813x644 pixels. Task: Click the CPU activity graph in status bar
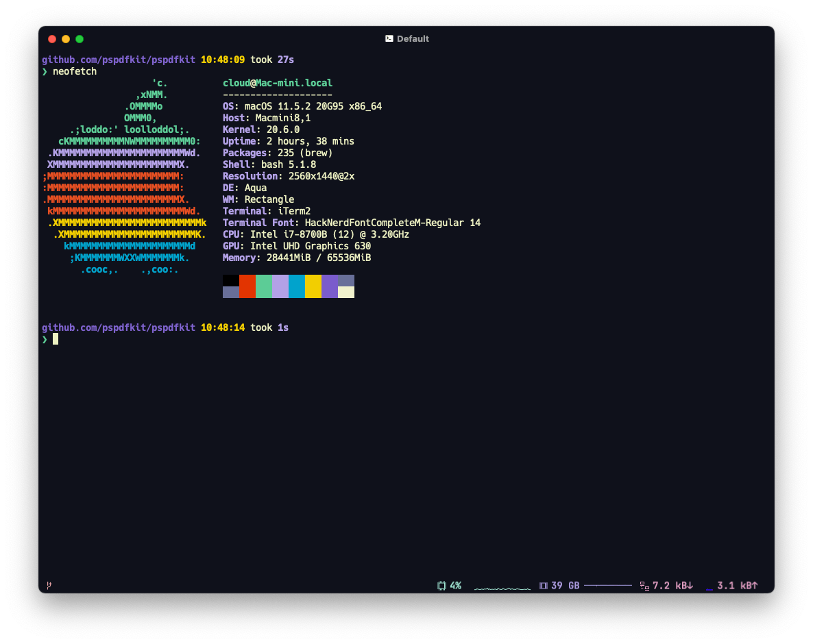[502, 587]
